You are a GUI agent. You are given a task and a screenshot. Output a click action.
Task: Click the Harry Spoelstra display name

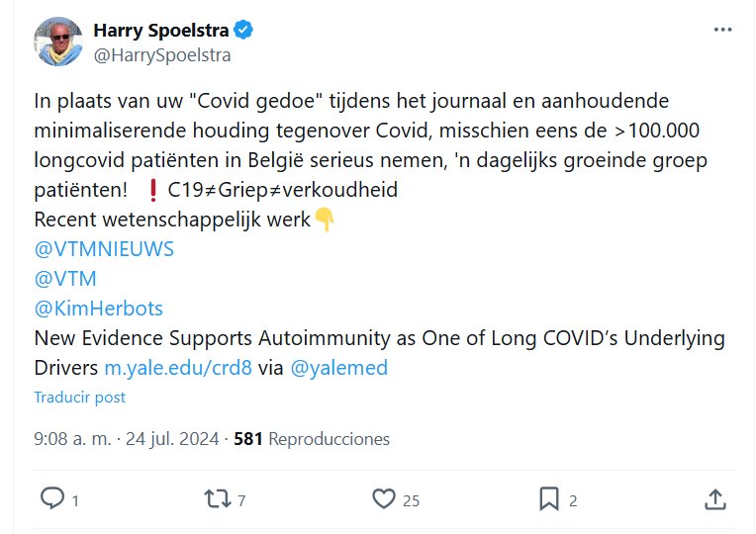[160, 31]
